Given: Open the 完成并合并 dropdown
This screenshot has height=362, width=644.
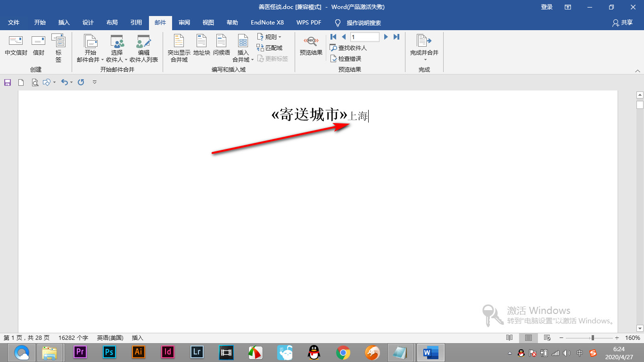Looking at the screenshot, I should coord(424,49).
